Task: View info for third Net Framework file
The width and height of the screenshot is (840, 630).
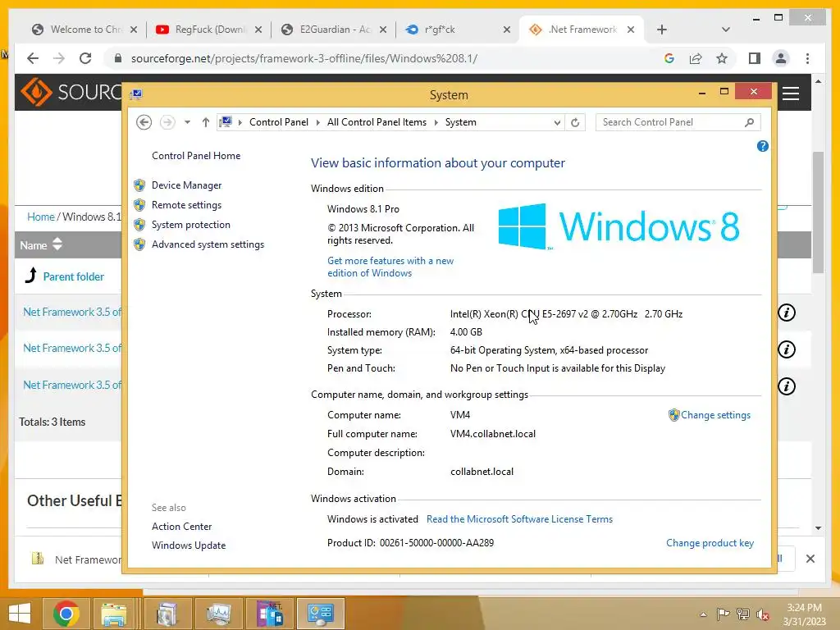Action: [x=787, y=386]
